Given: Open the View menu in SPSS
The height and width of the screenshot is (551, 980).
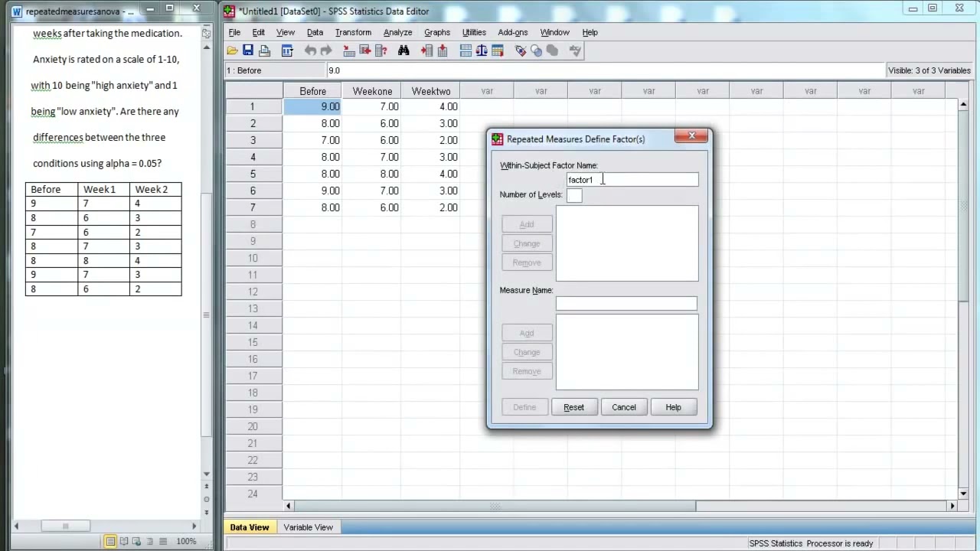Looking at the screenshot, I should [286, 32].
